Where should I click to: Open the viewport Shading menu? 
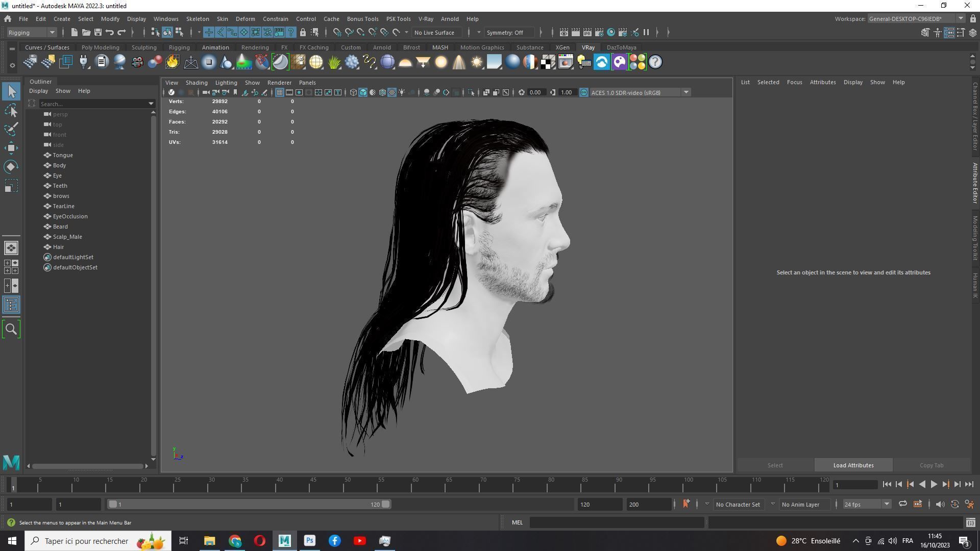[x=197, y=83]
